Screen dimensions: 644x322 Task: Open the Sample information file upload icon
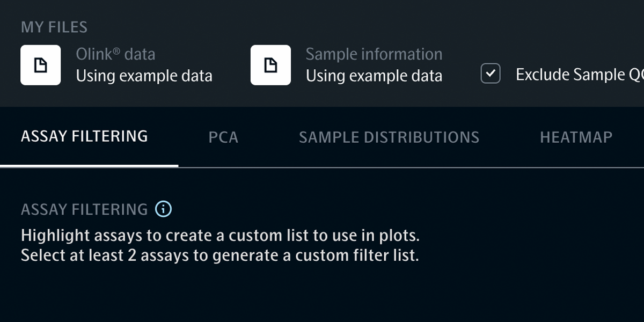coord(270,65)
